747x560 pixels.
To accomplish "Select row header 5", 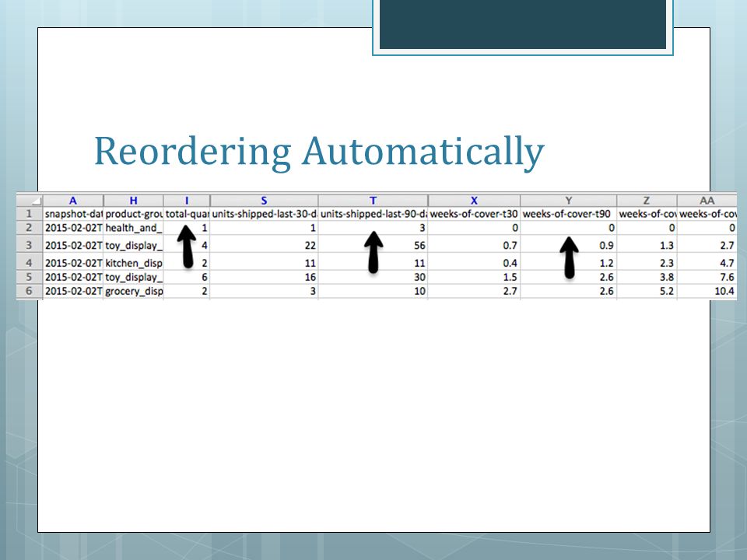I will point(30,277).
